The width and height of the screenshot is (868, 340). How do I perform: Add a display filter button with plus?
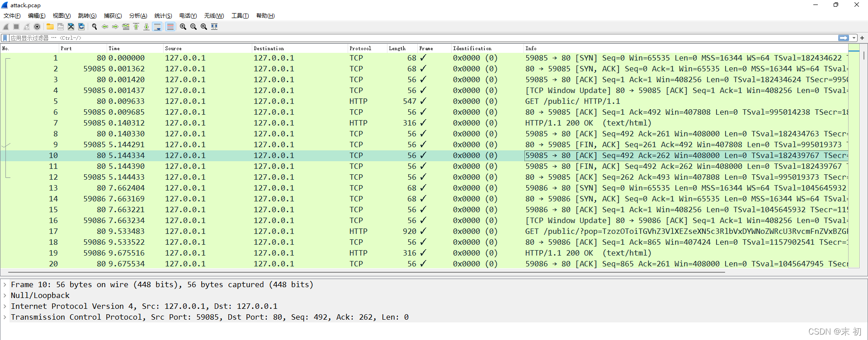pyautogui.click(x=862, y=38)
